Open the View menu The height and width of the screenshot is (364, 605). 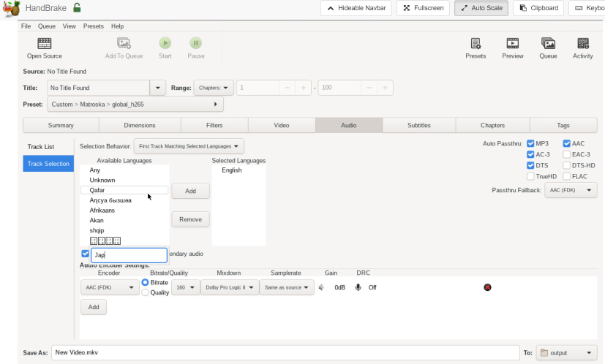pyautogui.click(x=69, y=26)
